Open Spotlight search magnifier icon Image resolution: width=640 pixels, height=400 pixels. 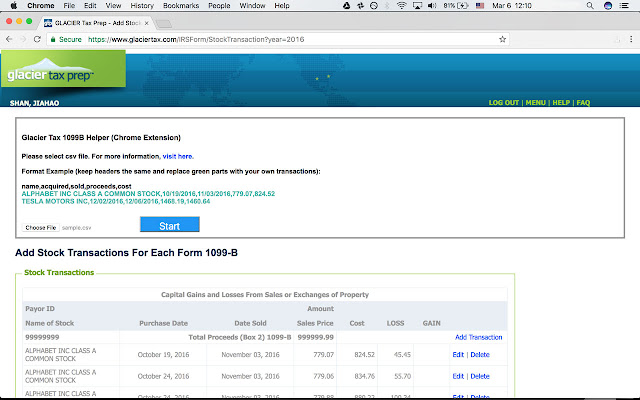[x=590, y=6]
